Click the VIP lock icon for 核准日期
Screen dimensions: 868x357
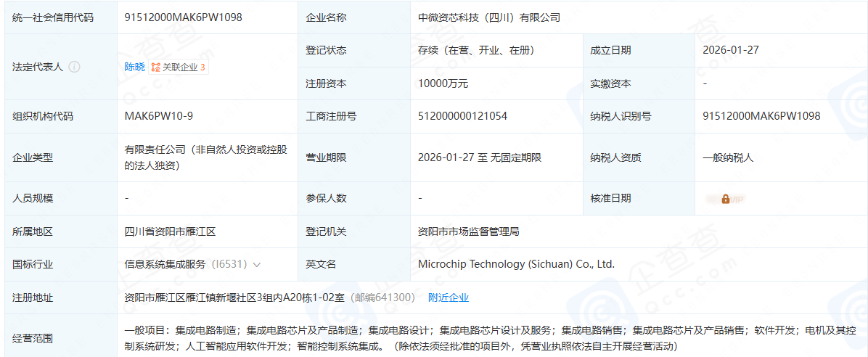725,199
